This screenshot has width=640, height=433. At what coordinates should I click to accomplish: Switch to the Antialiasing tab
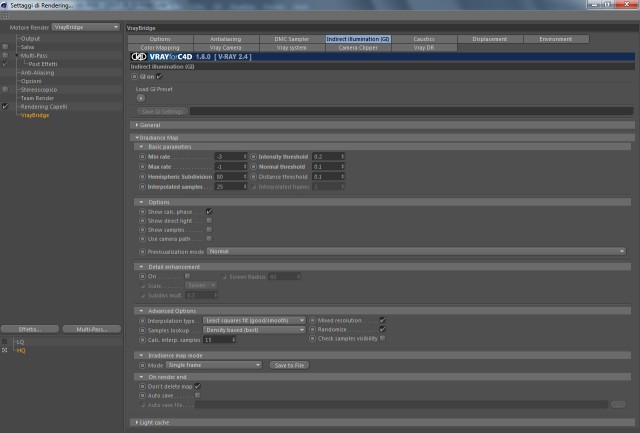click(226, 39)
